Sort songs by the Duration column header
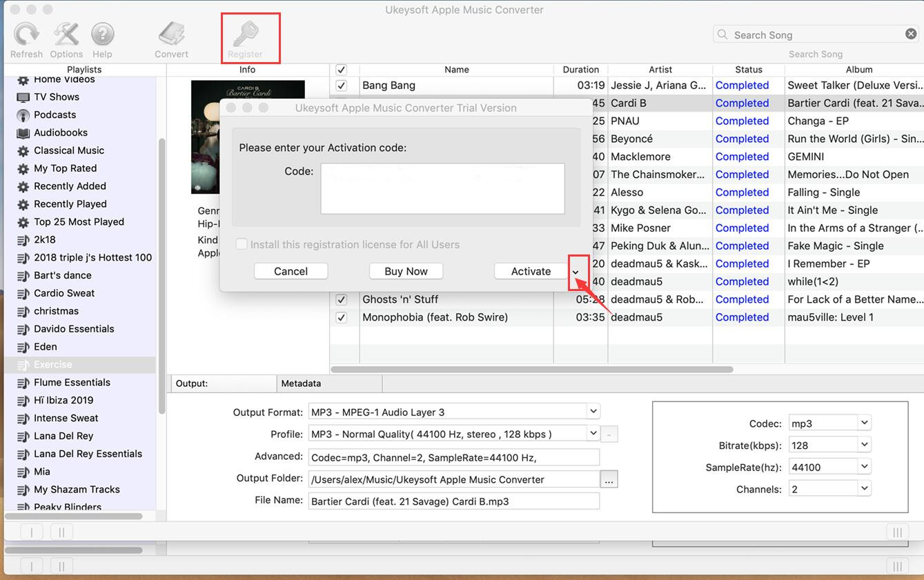The width and height of the screenshot is (924, 580). tap(580, 70)
